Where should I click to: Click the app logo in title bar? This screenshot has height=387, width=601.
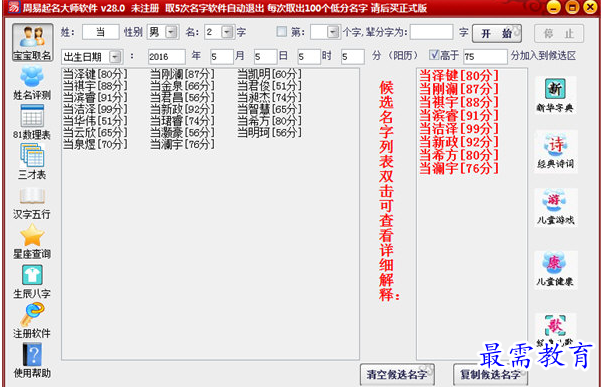point(14,7)
